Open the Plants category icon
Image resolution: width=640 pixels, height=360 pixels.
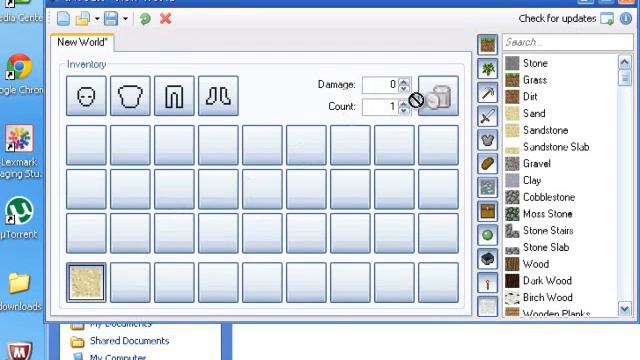click(488, 69)
